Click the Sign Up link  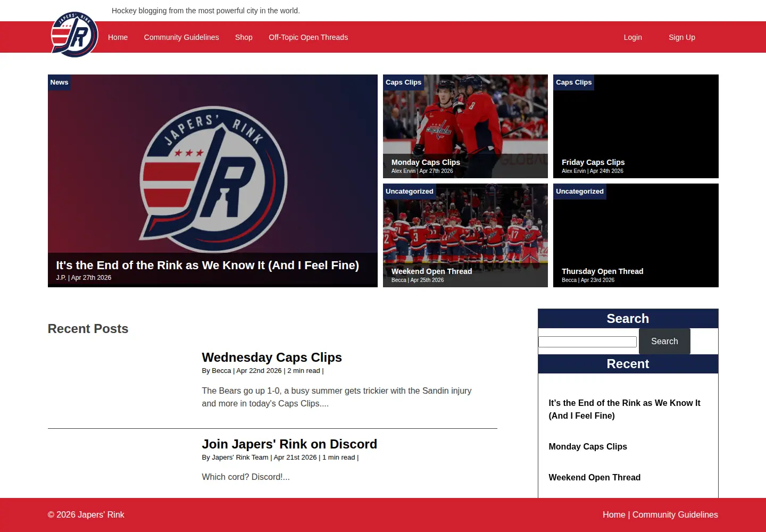coord(681,37)
